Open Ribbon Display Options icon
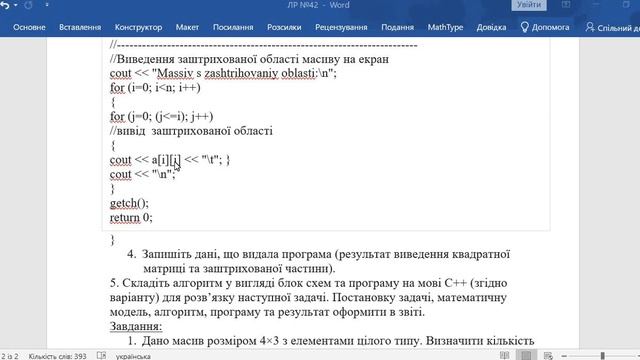Viewport: 640px width, 360px height. click(x=566, y=5)
